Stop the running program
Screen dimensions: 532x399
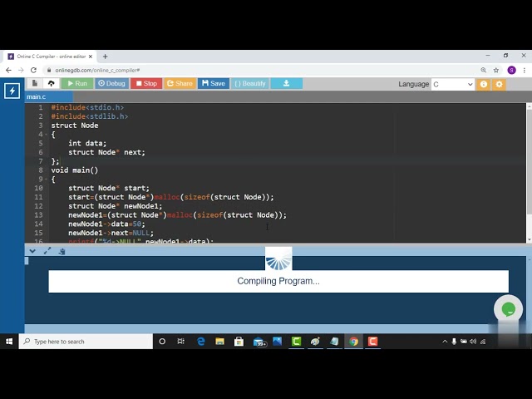[146, 83]
